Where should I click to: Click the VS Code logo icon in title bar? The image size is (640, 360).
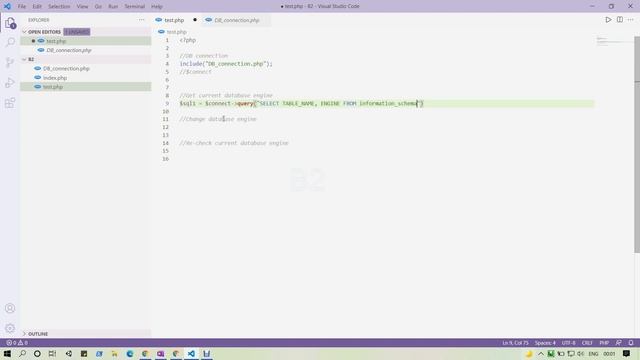click(x=7, y=7)
